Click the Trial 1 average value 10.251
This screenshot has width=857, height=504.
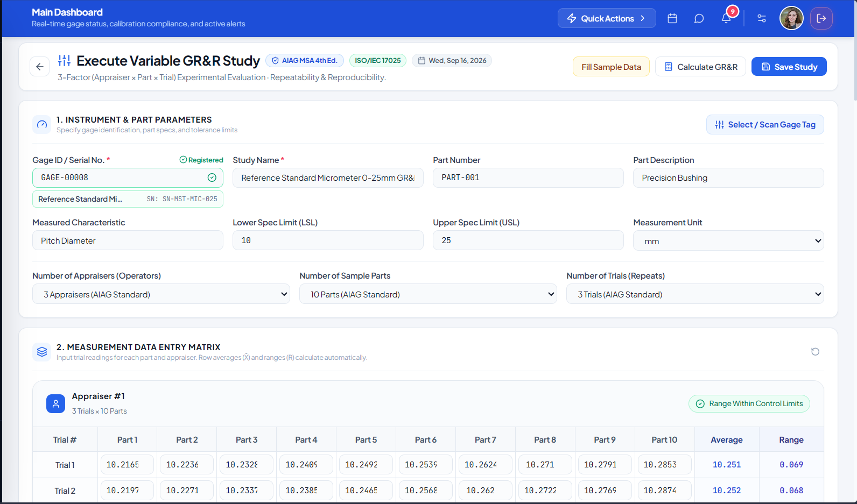point(727,465)
